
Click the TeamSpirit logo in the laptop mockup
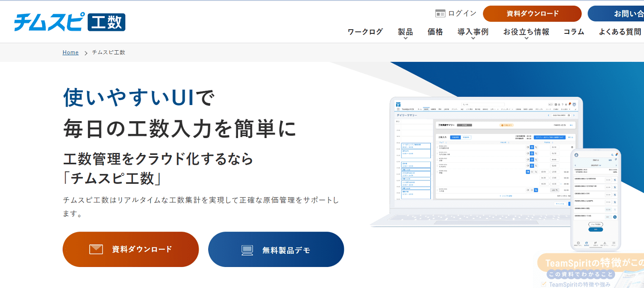[x=398, y=105]
